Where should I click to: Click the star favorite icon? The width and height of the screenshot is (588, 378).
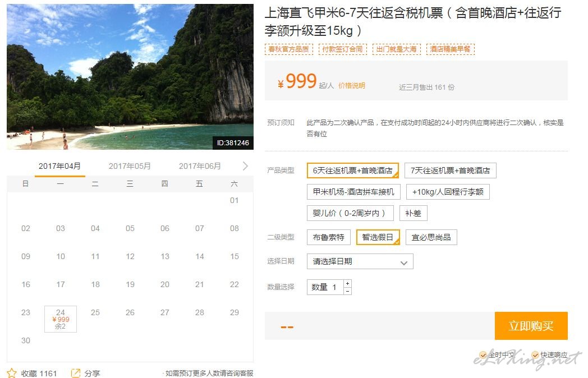coord(12,373)
